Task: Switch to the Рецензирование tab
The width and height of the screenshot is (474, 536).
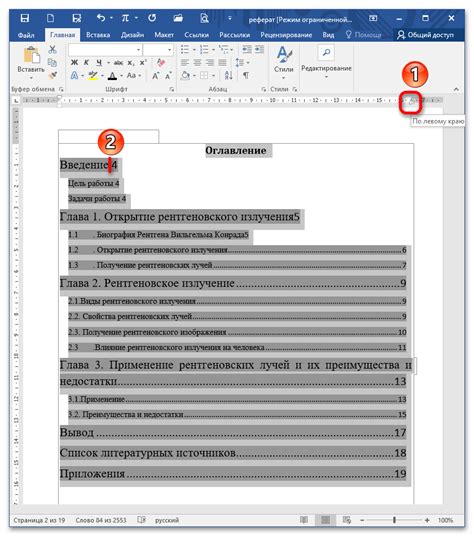Action: (286, 35)
